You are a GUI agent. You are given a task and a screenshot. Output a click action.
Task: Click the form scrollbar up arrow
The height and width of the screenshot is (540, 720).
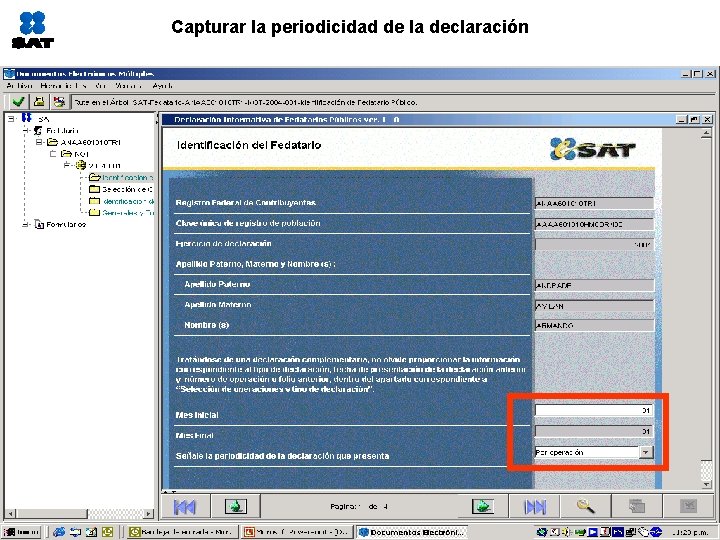[x=706, y=134]
